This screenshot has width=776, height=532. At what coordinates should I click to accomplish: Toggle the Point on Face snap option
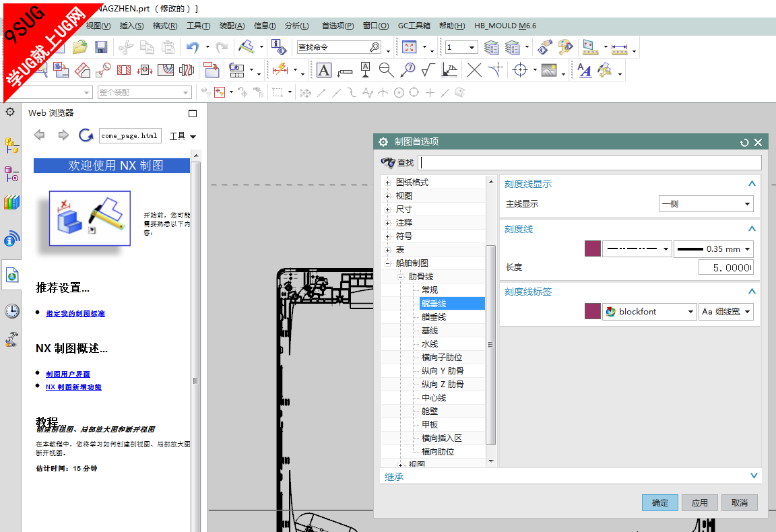pyautogui.click(x=460, y=92)
